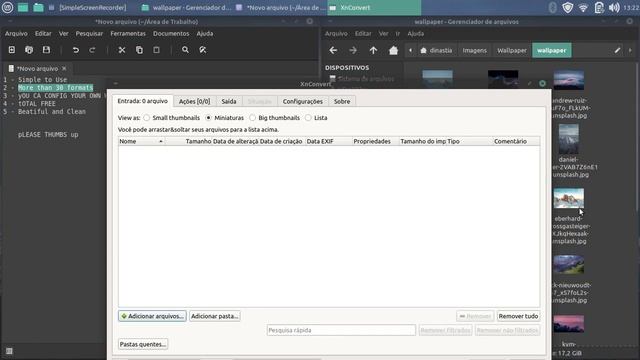Redo the edit in the text editor
Image resolution: width=640 pixels, height=360 pixels.
tap(92, 50)
